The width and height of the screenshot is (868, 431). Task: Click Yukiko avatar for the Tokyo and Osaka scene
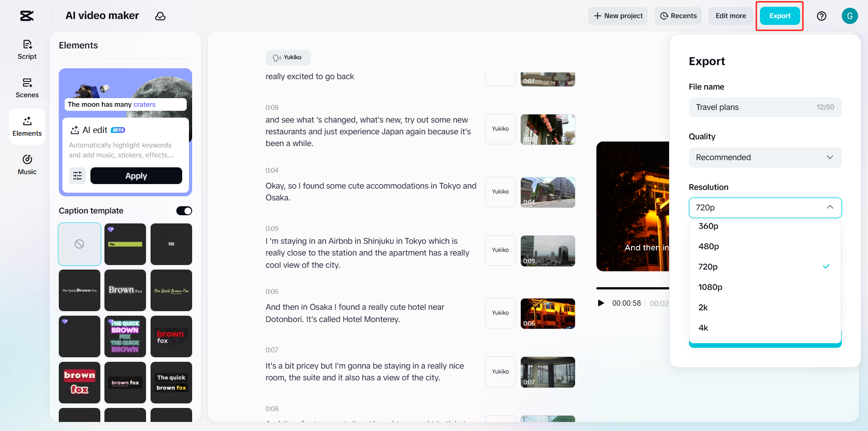pyautogui.click(x=500, y=192)
